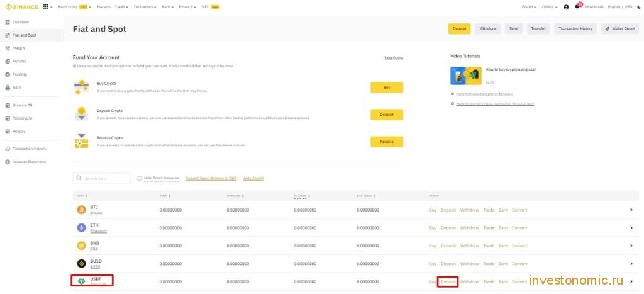Open Downloads in top bar
644x294 pixels.
tap(594, 7)
